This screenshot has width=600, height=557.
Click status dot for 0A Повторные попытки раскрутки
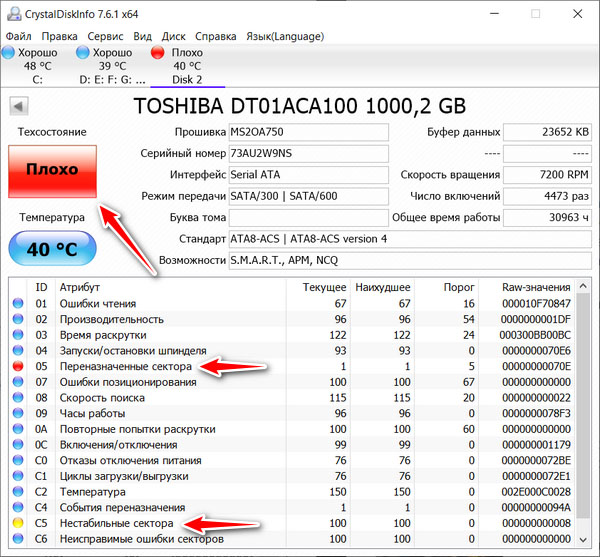[18, 429]
